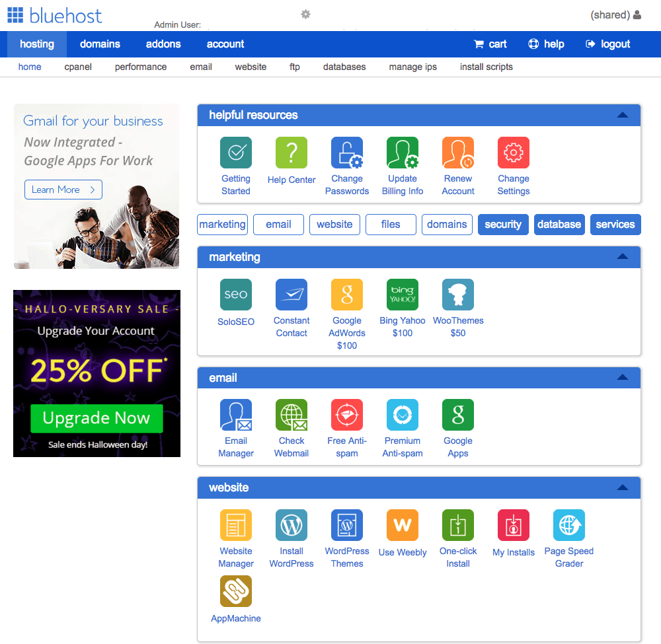
Task: Open the Getting Started icon
Action: click(x=236, y=153)
